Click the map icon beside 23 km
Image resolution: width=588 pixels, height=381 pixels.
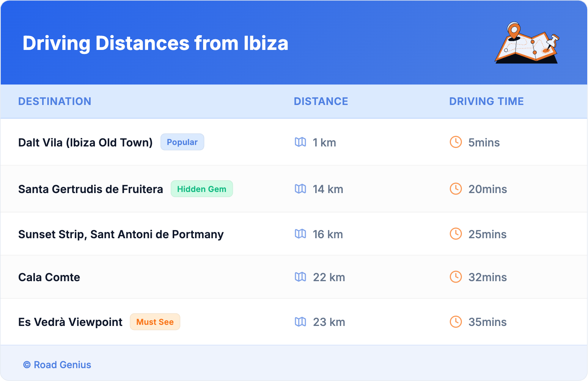300,322
